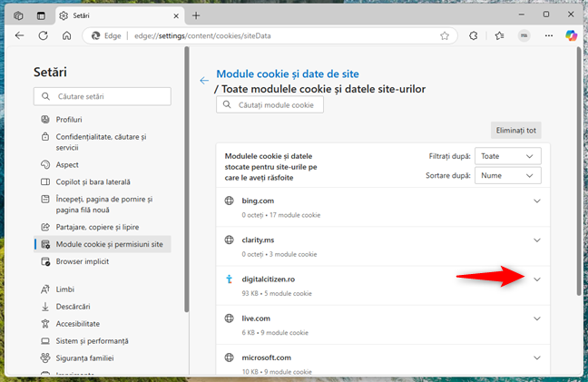The height and width of the screenshot is (382, 588).
Task: Focus the Căutare setări search box
Action: coord(103,96)
